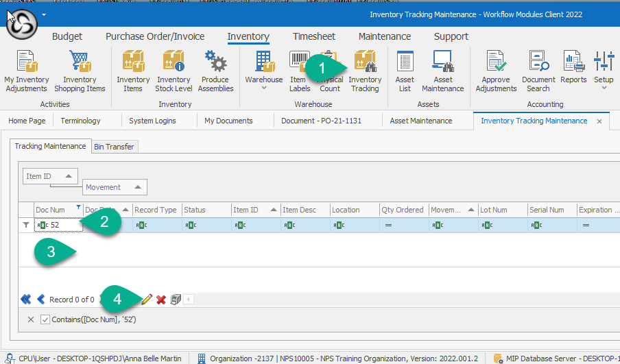Open My Inventory Adjustments

click(x=27, y=72)
